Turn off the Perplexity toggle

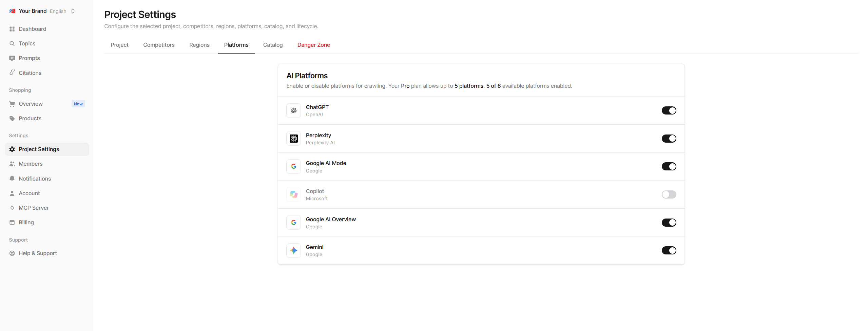coord(669,139)
